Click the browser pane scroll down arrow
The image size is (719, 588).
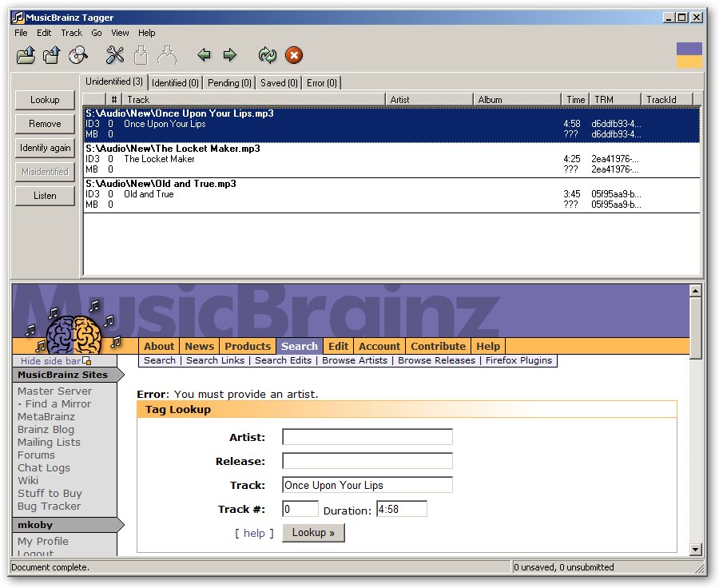(x=695, y=550)
